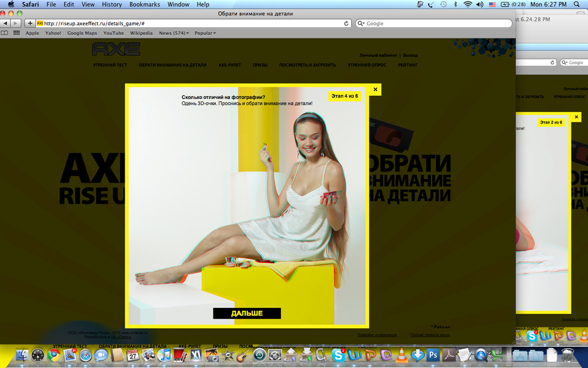Close the yellow game popup with the X
The width and height of the screenshot is (588, 368).
click(x=375, y=89)
